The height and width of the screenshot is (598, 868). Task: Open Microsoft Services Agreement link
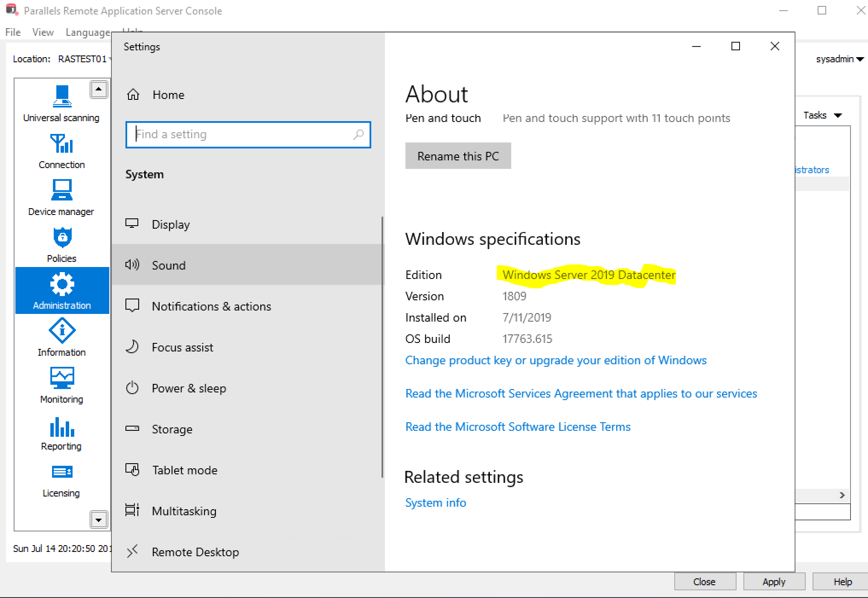pyautogui.click(x=581, y=394)
